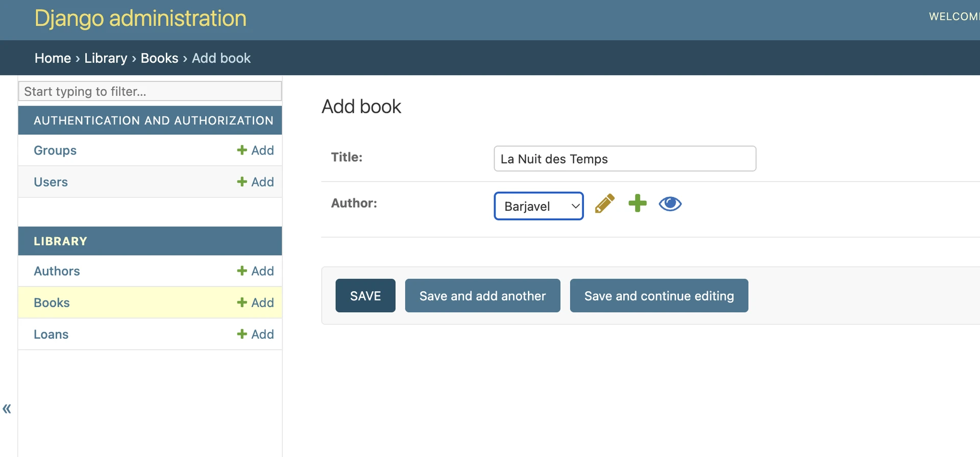Click Save and add another

pyautogui.click(x=482, y=296)
